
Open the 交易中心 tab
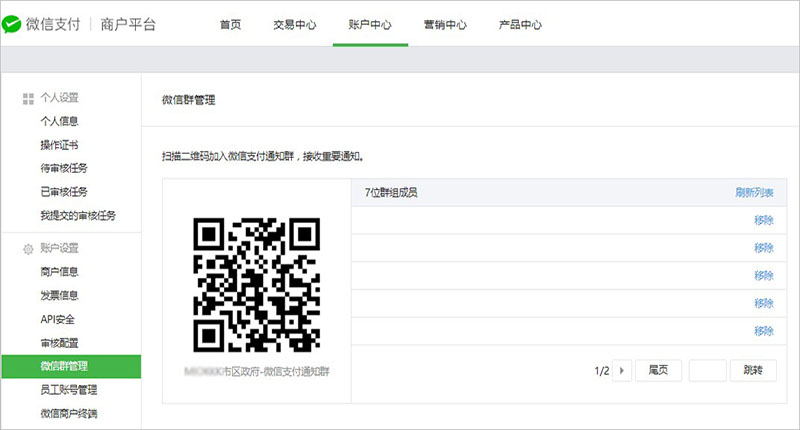tap(294, 24)
